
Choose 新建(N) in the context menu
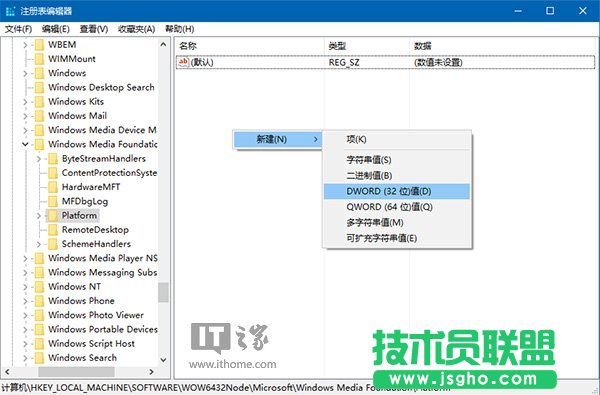tap(277, 139)
